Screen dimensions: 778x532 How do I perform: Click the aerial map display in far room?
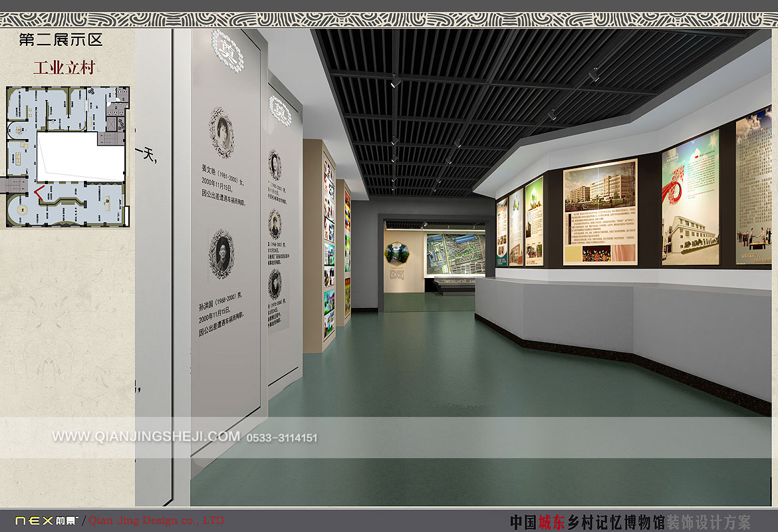(455, 253)
